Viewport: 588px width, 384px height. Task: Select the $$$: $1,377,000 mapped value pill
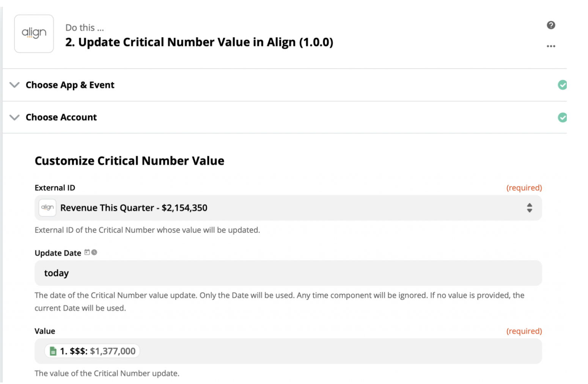tap(92, 351)
